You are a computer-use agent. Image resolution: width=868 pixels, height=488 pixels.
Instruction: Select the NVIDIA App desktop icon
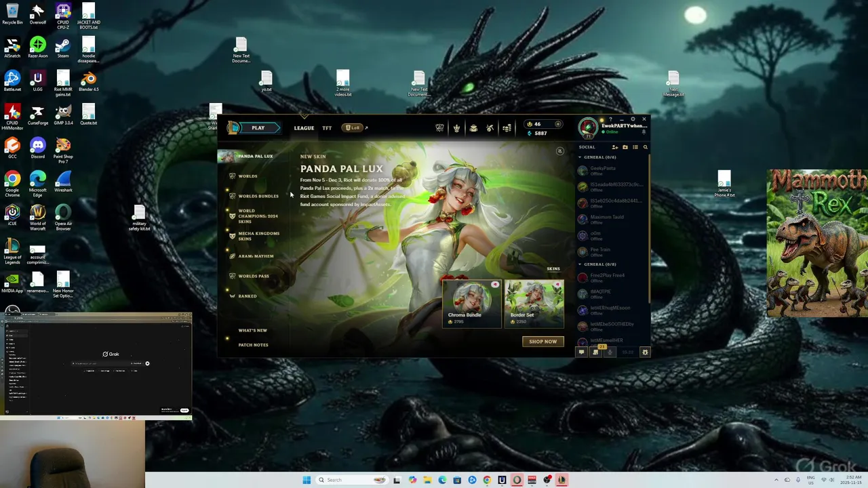click(x=12, y=282)
